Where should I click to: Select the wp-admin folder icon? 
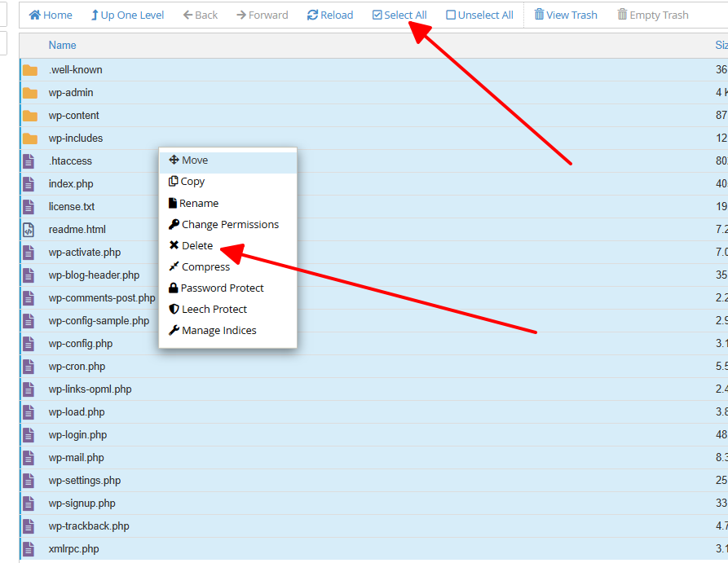(30, 93)
